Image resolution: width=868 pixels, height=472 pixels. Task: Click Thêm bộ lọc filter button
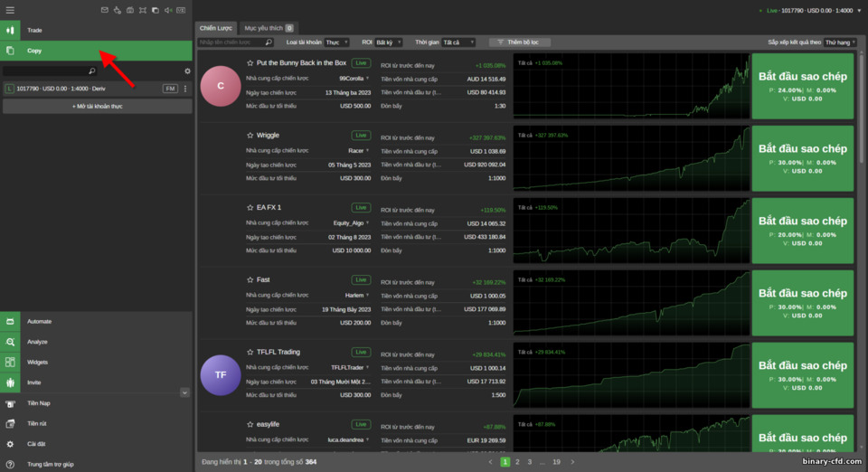click(520, 42)
